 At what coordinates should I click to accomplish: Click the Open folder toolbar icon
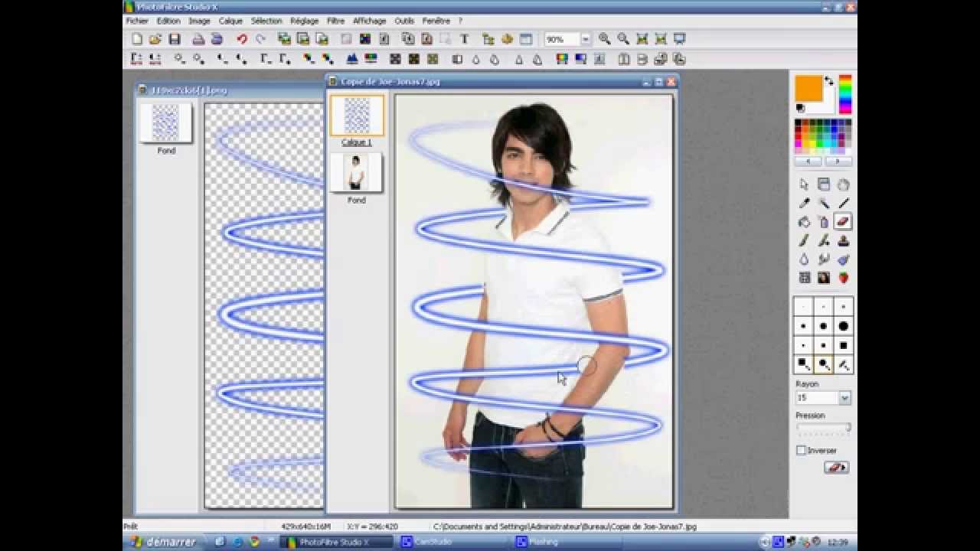coord(155,39)
